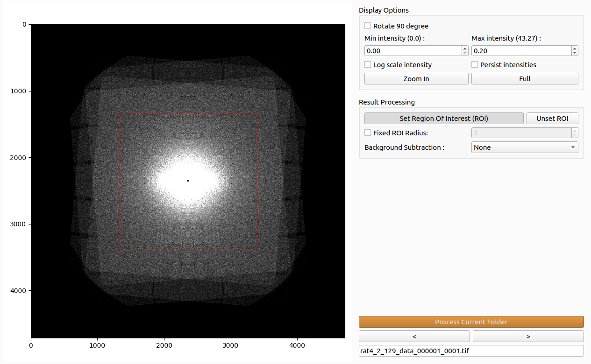Click the Zoom In button
The width and height of the screenshot is (591, 364).
click(416, 79)
